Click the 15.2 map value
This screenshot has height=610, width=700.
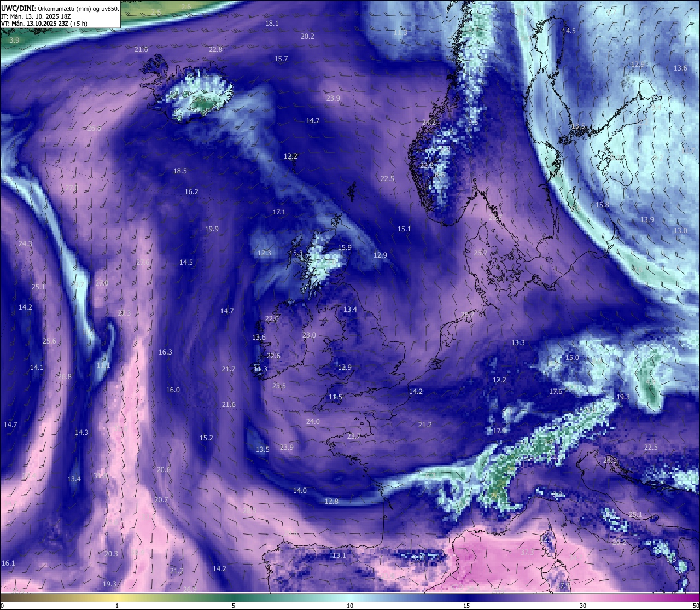206,438
